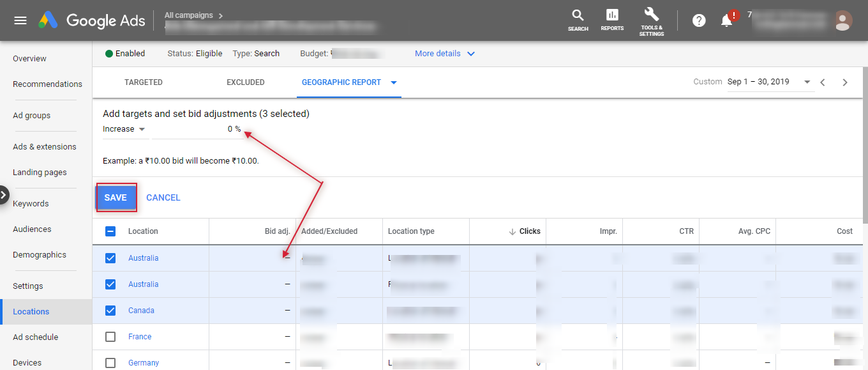Expand the More details dropdown
868x370 pixels.
(x=445, y=54)
